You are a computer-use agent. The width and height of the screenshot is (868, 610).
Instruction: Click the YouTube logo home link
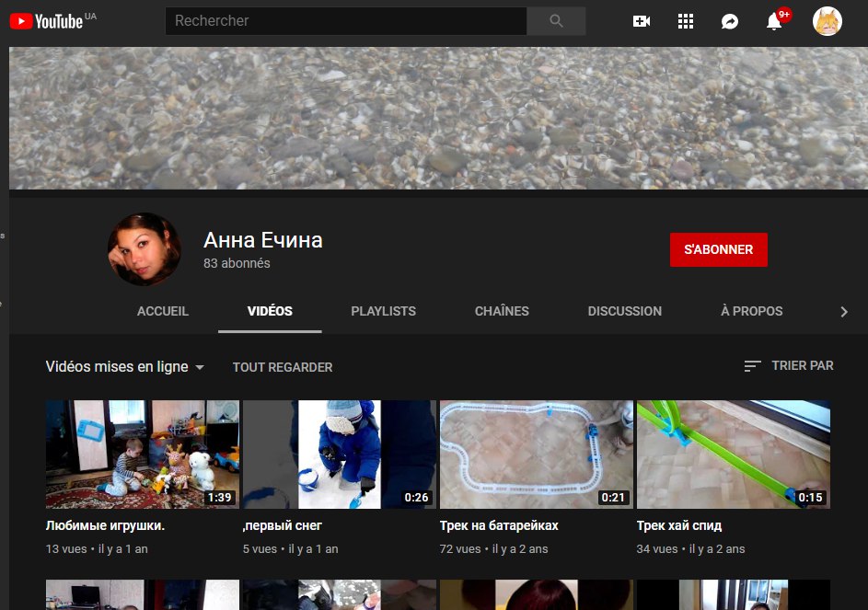(x=47, y=21)
